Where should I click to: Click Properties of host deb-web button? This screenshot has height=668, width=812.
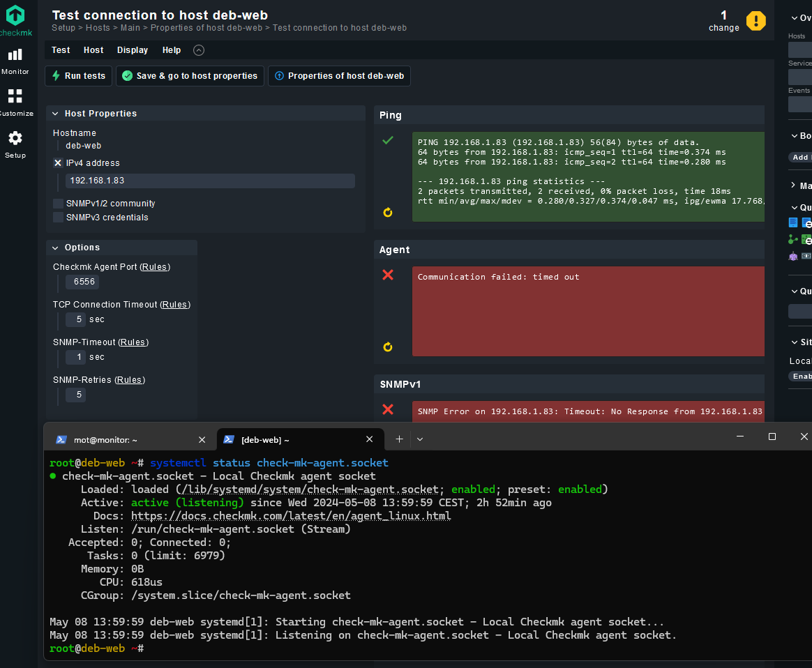[x=339, y=76]
